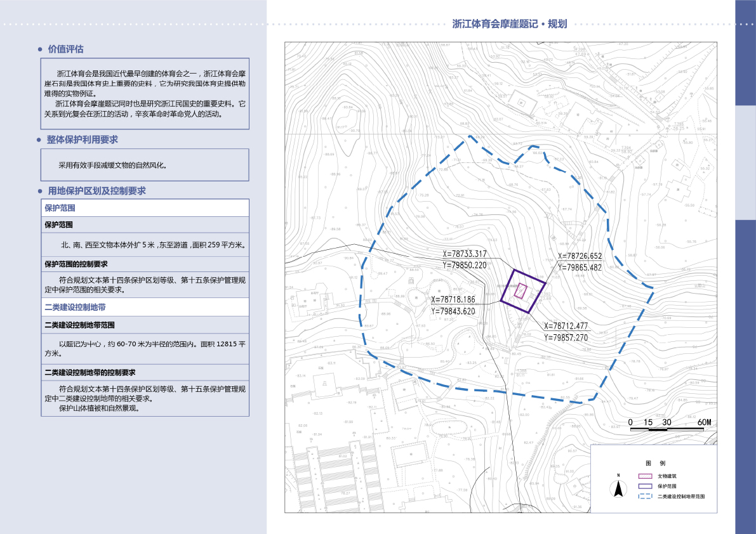
Task: Click the bullet dot beside 整体保护利用要求
Action: click(x=40, y=140)
